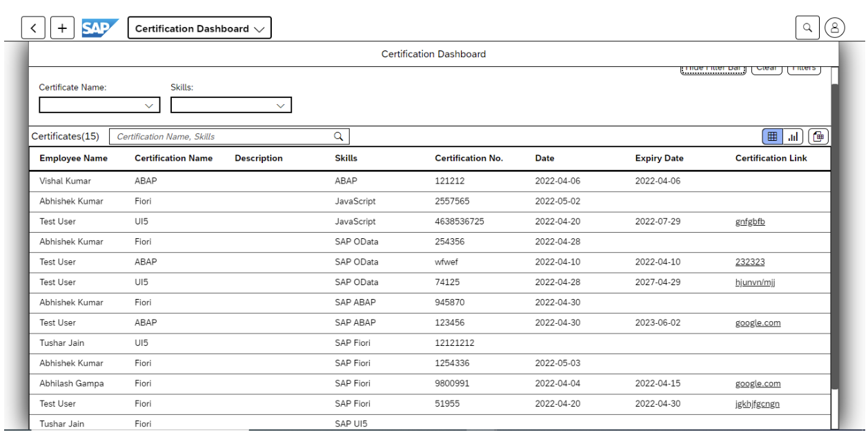The width and height of the screenshot is (868, 435).
Task: Open the user profile icon
Action: pos(835,27)
